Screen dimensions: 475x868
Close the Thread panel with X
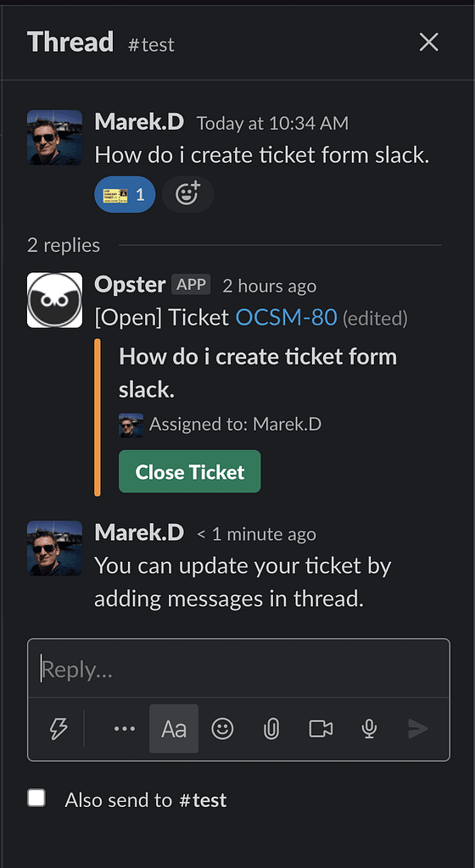click(x=429, y=42)
